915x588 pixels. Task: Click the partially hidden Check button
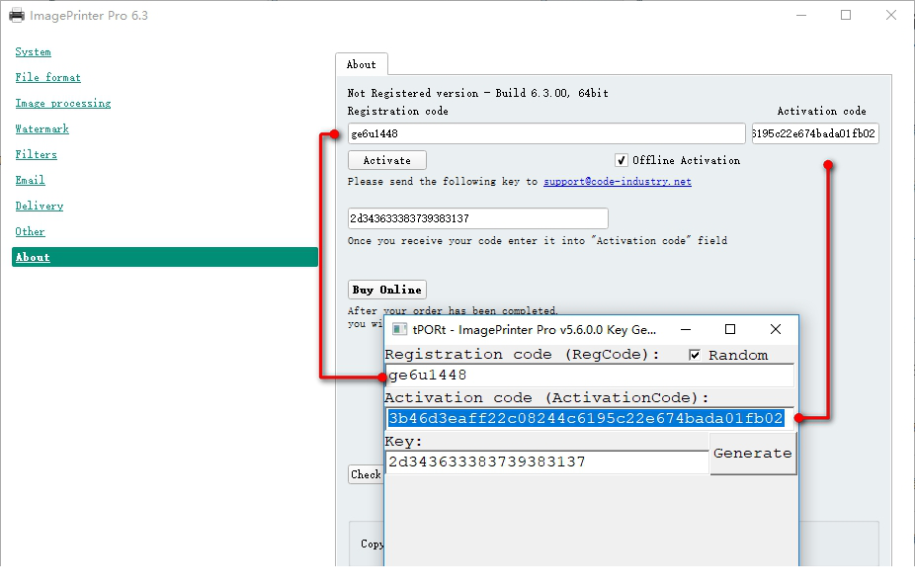[366, 474]
